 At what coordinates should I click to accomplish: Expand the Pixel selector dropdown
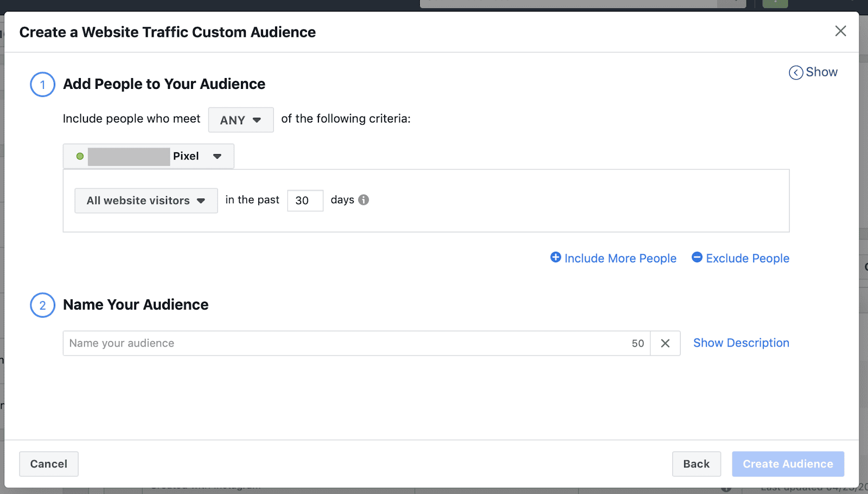tap(149, 156)
